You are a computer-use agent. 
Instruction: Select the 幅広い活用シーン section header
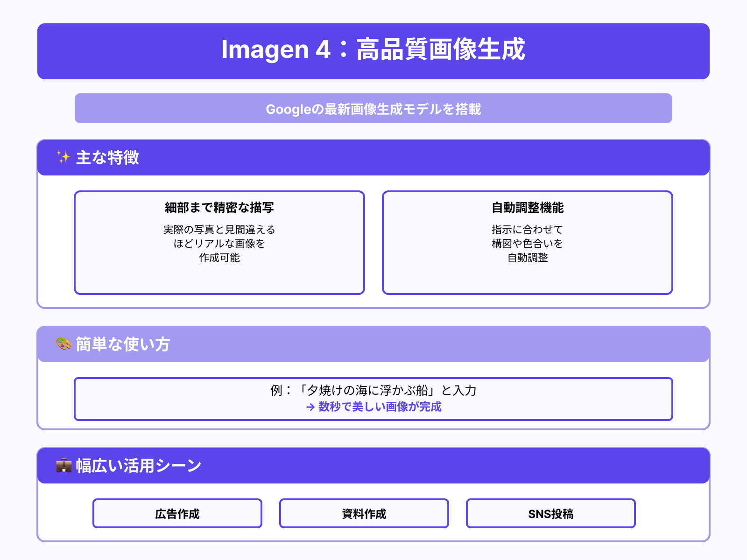click(373, 465)
